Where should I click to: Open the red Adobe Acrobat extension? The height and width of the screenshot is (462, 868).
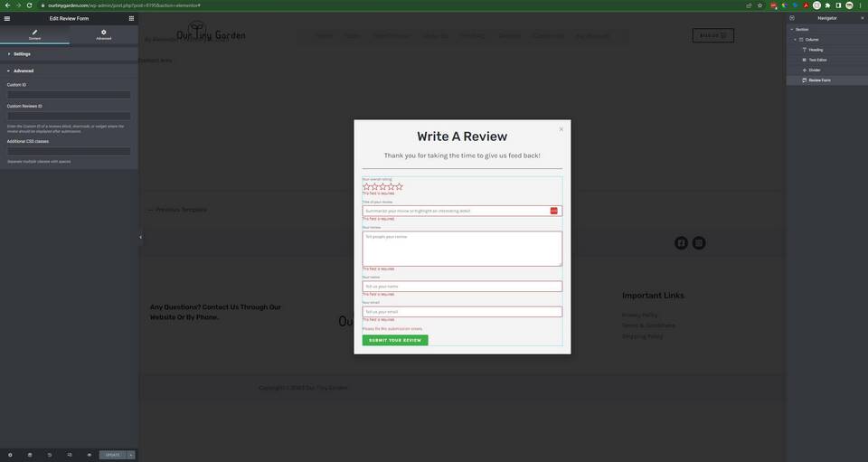[x=806, y=5]
